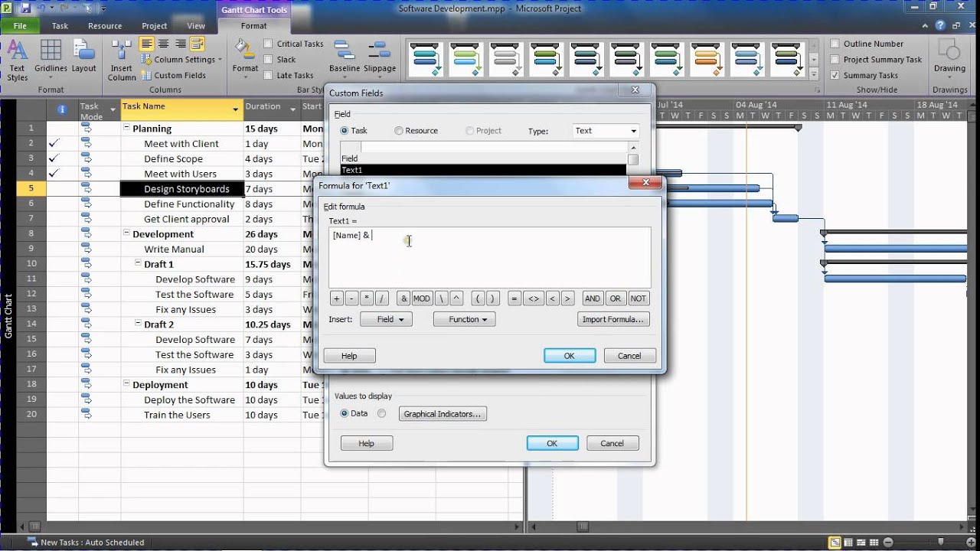Insert the ampersand concatenation operator
Screen dimensions: 980x551
click(x=404, y=298)
